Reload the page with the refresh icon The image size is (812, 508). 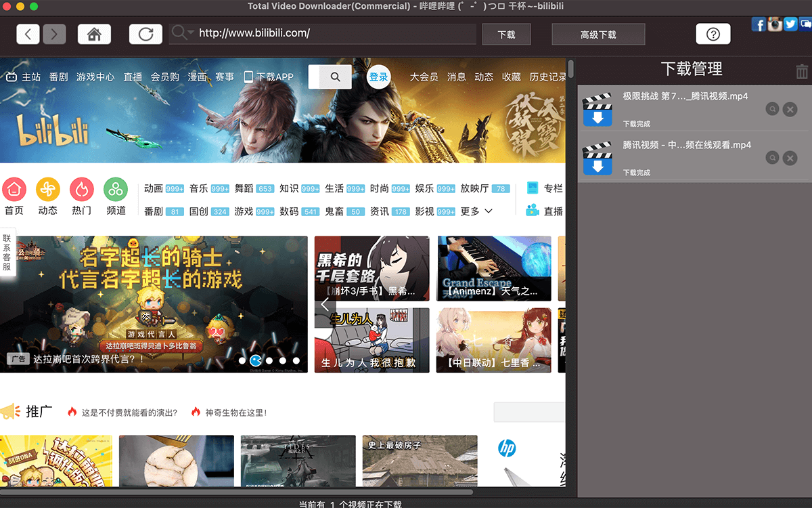[145, 34]
